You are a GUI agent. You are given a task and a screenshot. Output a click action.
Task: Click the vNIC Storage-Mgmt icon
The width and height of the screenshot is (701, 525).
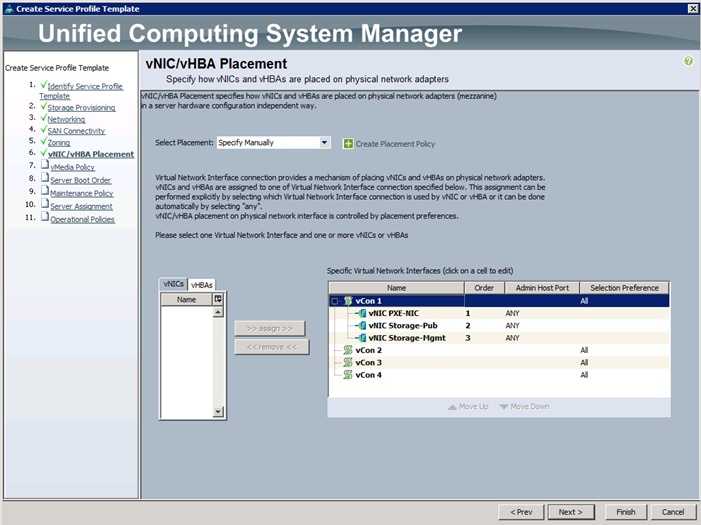[362, 338]
